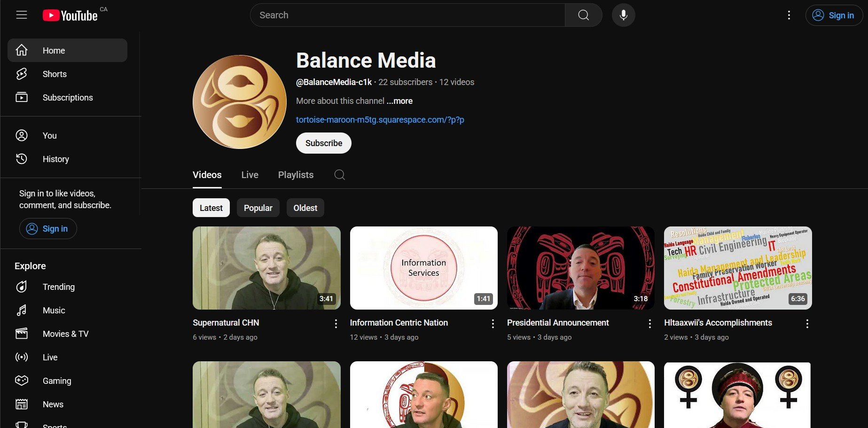Image resolution: width=868 pixels, height=428 pixels.
Task: Open the hamburger guide menu
Action: coord(22,15)
